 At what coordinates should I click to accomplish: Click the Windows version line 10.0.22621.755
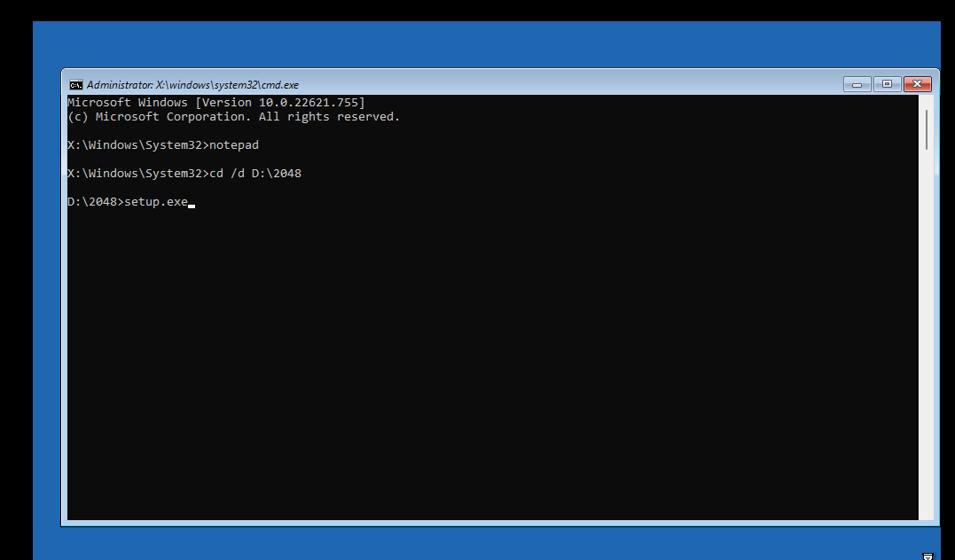216,102
